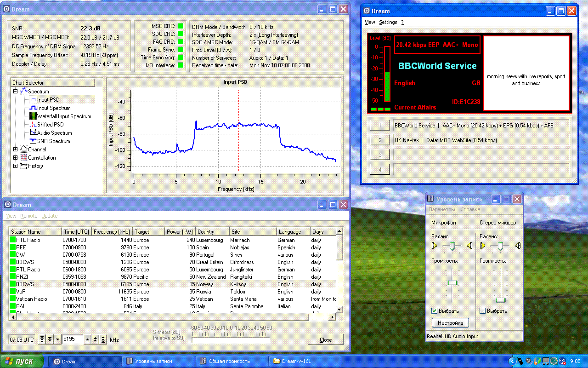Click green marker beside RNZI station
The height and width of the screenshot is (368, 588).
pyautogui.click(x=12, y=277)
